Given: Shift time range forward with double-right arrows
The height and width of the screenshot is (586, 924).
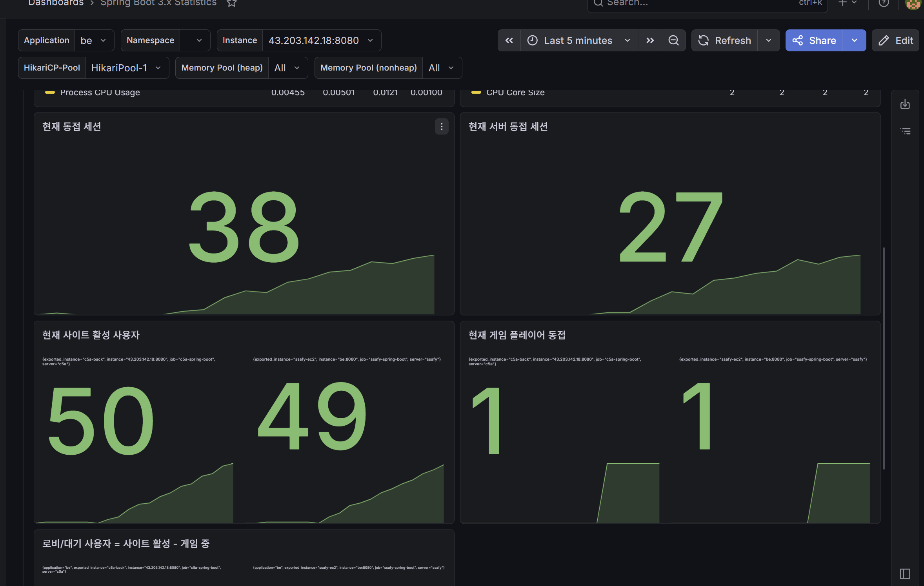Looking at the screenshot, I should pyautogui.click(x=650, y=40).
